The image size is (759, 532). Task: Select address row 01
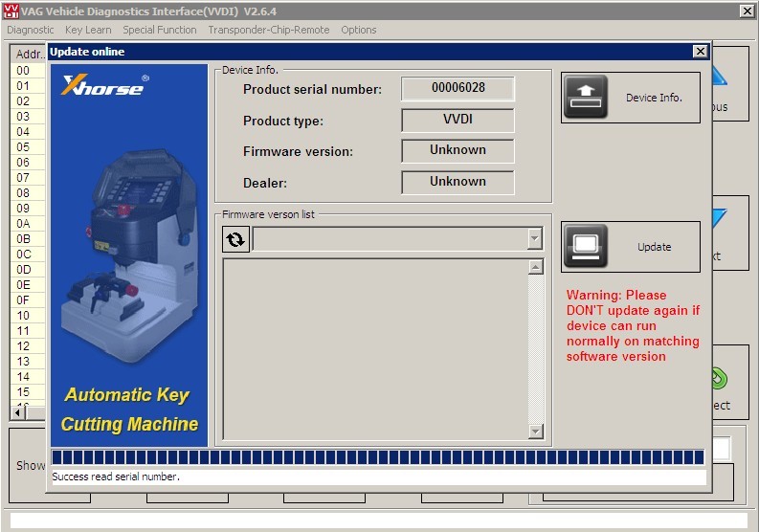(x=28, y=86)
